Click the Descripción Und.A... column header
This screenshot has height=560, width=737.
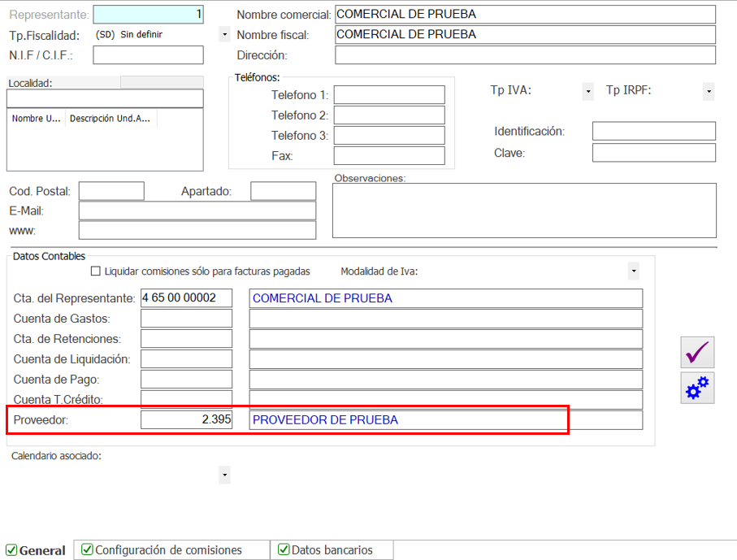110,119
